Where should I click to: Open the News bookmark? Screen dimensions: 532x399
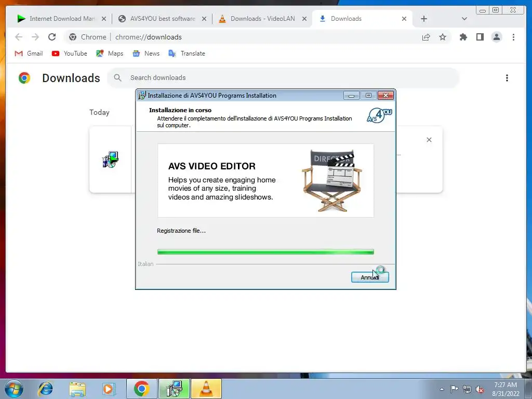(x=146, y=54)
